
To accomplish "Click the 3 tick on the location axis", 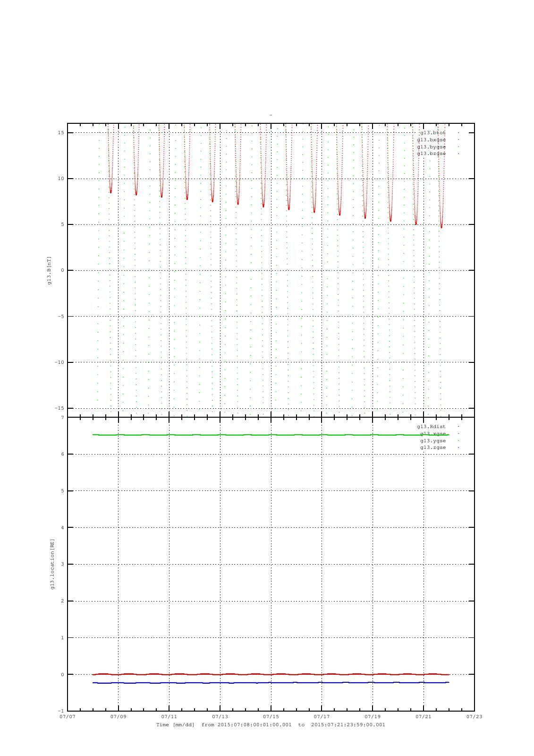I will tap(62, 564).
